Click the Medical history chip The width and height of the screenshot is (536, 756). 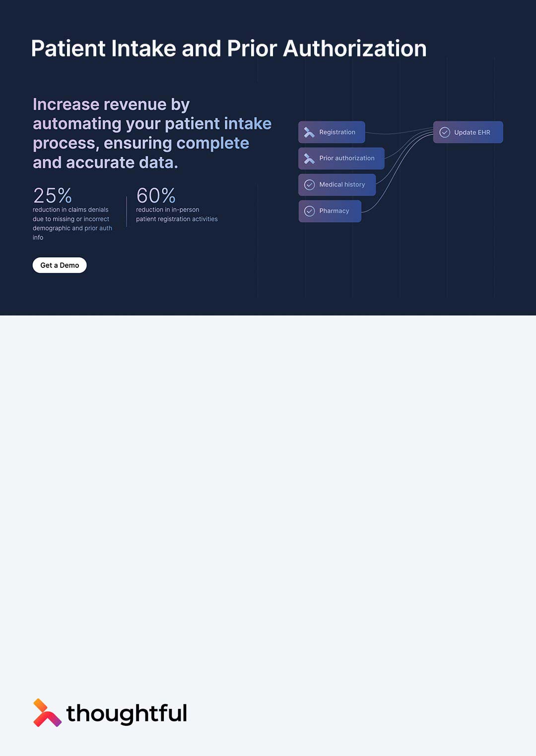point(336,185)
